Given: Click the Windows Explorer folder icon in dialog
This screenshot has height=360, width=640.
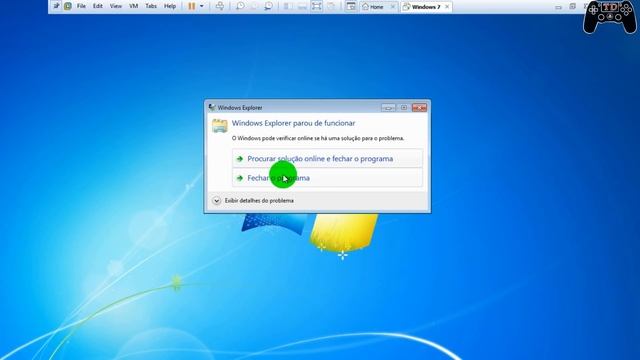Looking at the screenshot, I should (220, 126).
